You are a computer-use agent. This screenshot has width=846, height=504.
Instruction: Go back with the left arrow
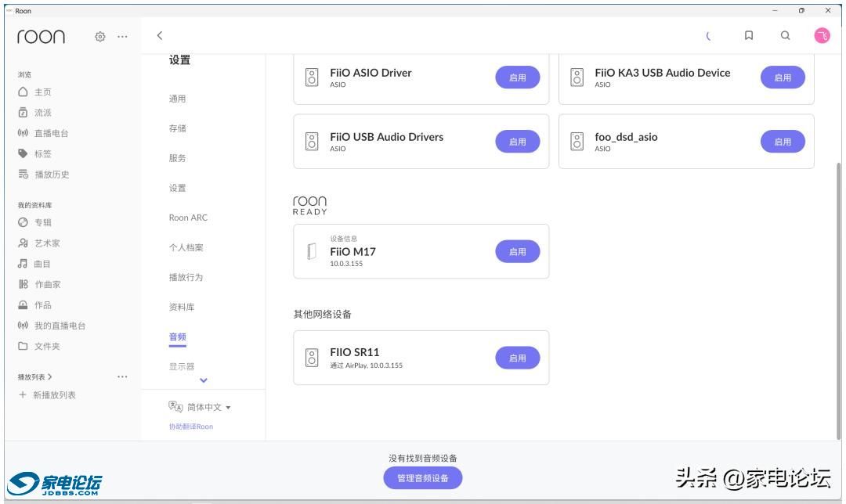point(160,35)
